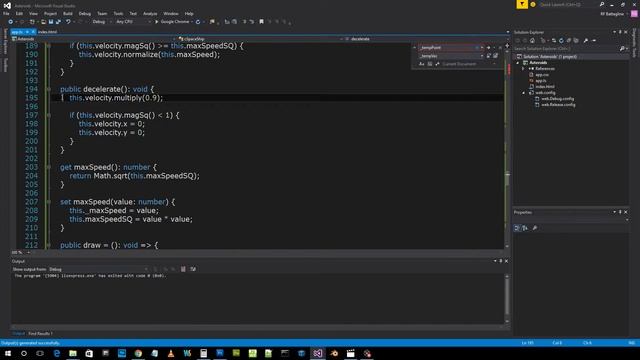Screen dimensions: 640x360
Task: Open VLC media player from the taskbar
Action: pos(171,353)
